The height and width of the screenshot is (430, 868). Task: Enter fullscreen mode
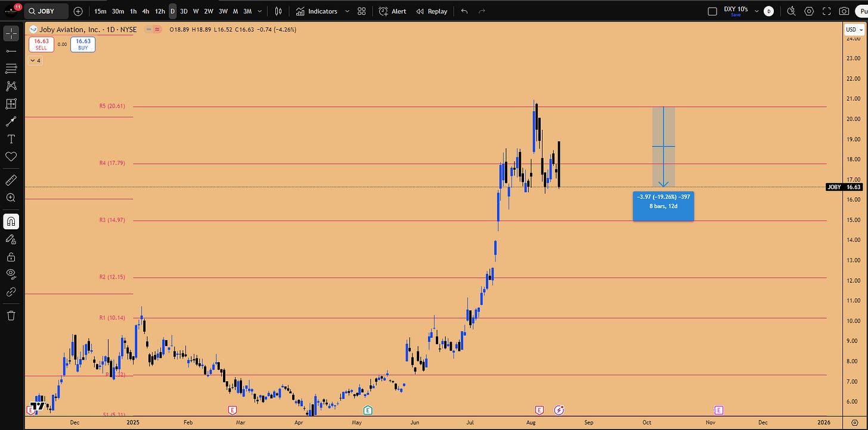[x=826, y=11]
